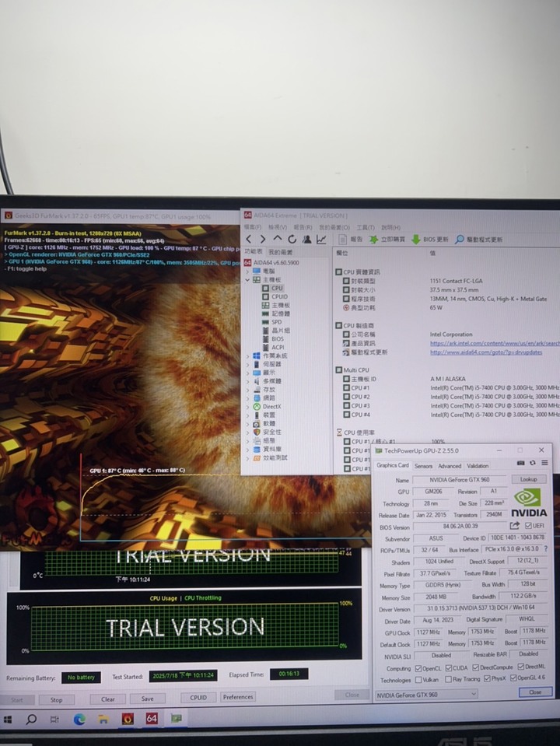
Task: Refresh the AIDA64 page via circular arrow
Action: pyautogui.click(x=292, y=239)
